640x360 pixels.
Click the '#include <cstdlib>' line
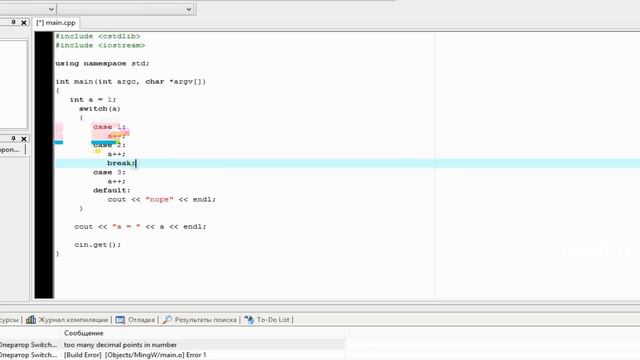98,36
